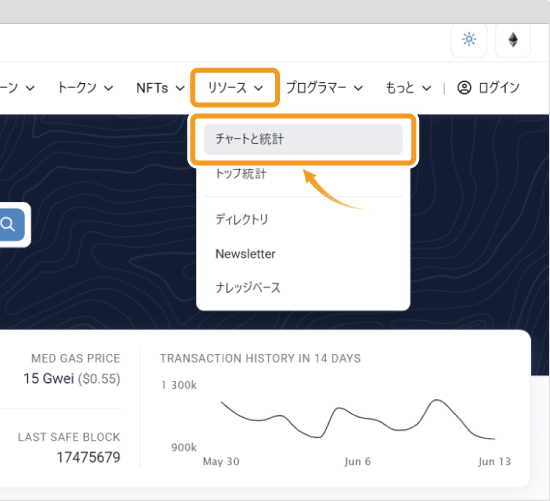Click the Jun 6 axis label
Viewport: 550px width, 501px height.
pyautogui.click(x=357, y=461)
